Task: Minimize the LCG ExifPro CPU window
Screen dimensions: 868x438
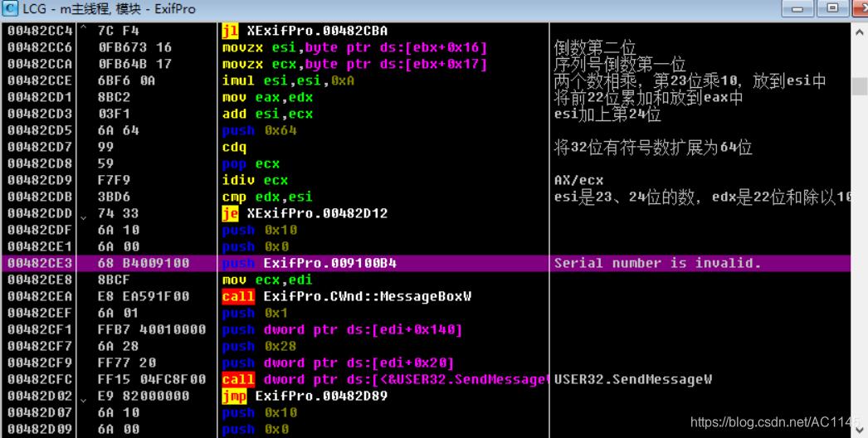Action: point(797,8)
